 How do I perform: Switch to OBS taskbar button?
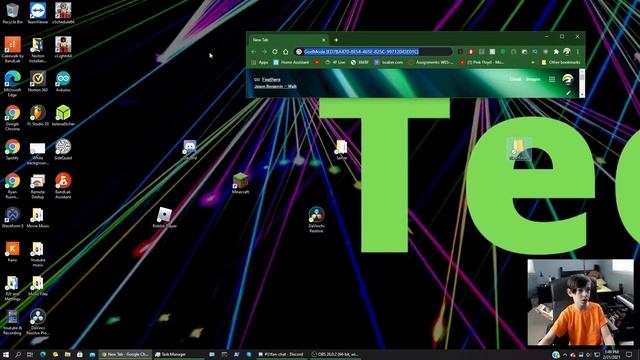pyautogui.click(x=335, y=354)
